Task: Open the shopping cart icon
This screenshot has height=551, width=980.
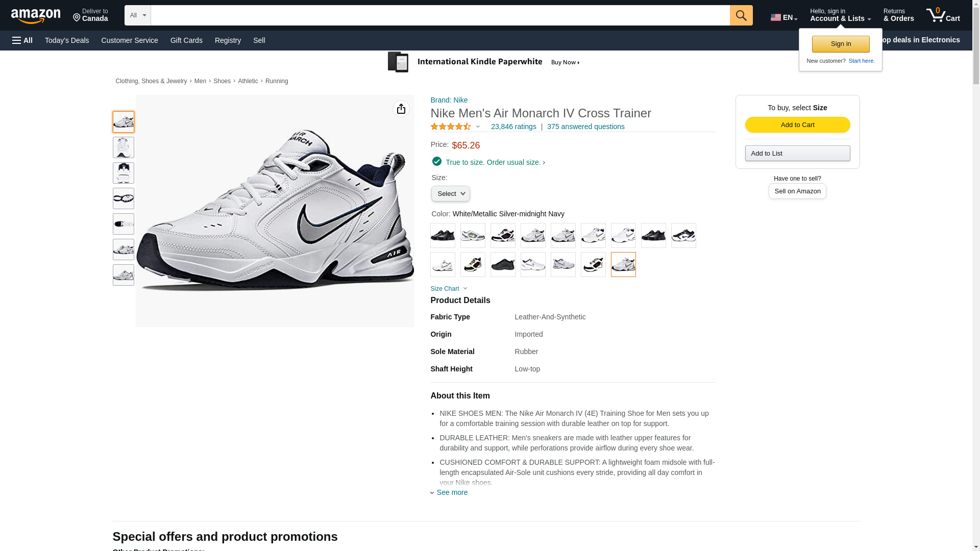Action: click(942, 15)
